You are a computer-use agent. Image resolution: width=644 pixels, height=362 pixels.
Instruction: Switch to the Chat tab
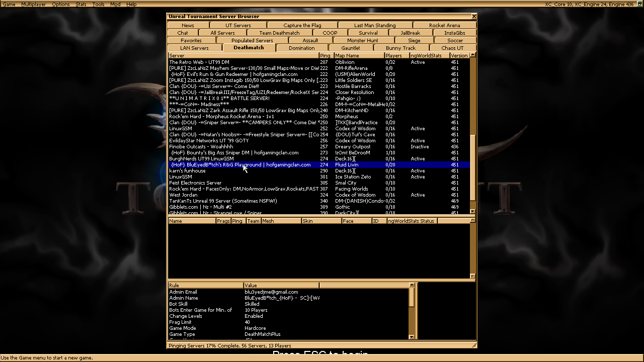coord(183,33)
